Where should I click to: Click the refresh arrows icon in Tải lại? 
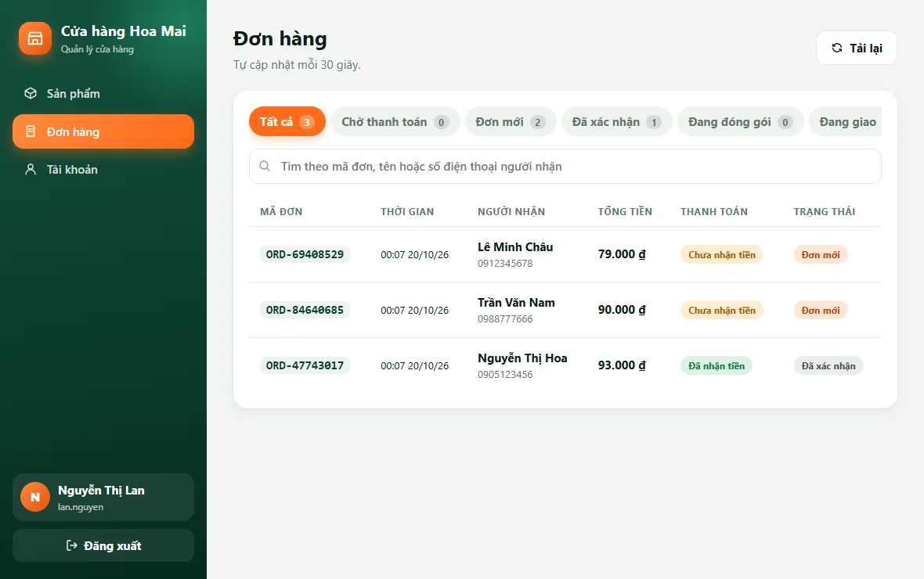point(837,48)
